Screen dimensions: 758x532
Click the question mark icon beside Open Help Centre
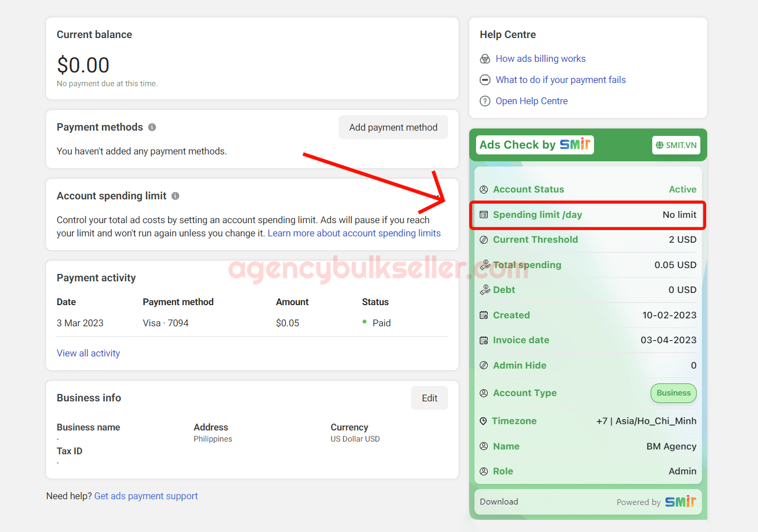click(x=485, y=100)
